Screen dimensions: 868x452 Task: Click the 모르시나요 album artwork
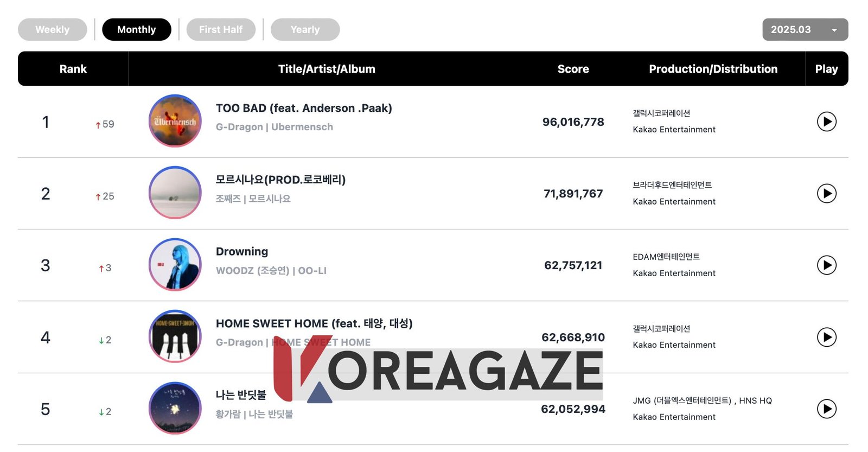pos(175,193)
